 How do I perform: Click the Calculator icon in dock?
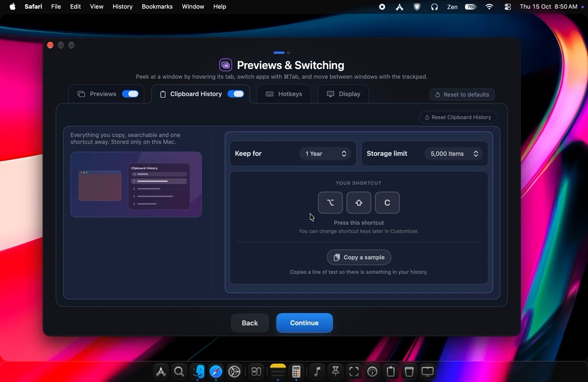pos(296,371)
